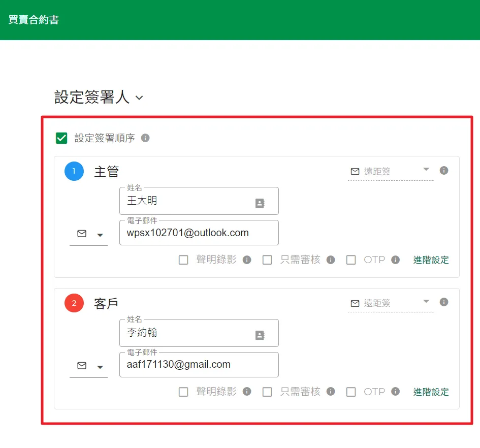Open mail type dropdown beside 主管 email
Image resolution: width=480 pixels, height=448 pixels.
point(88,234)
